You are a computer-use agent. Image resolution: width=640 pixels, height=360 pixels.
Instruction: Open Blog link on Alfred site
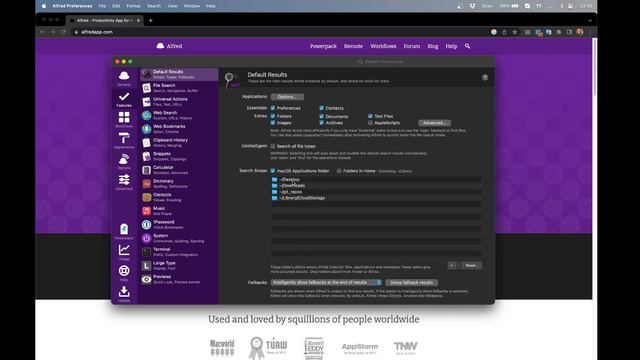(433, 47)
